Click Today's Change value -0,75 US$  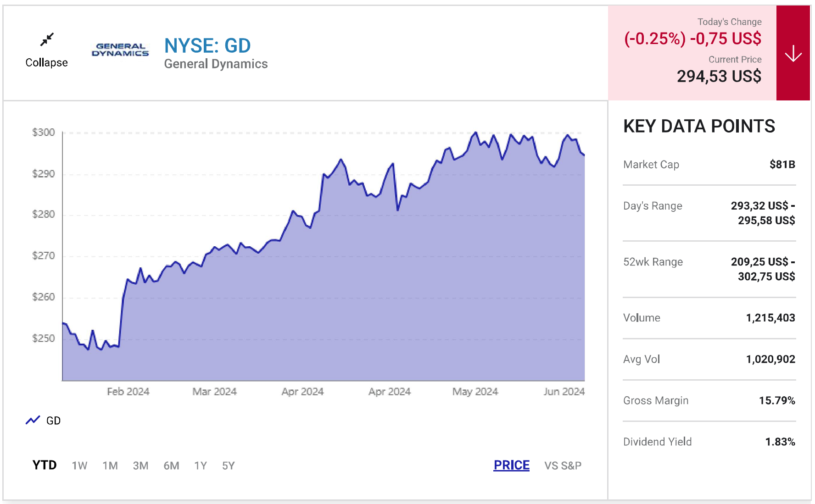(726, 39)
